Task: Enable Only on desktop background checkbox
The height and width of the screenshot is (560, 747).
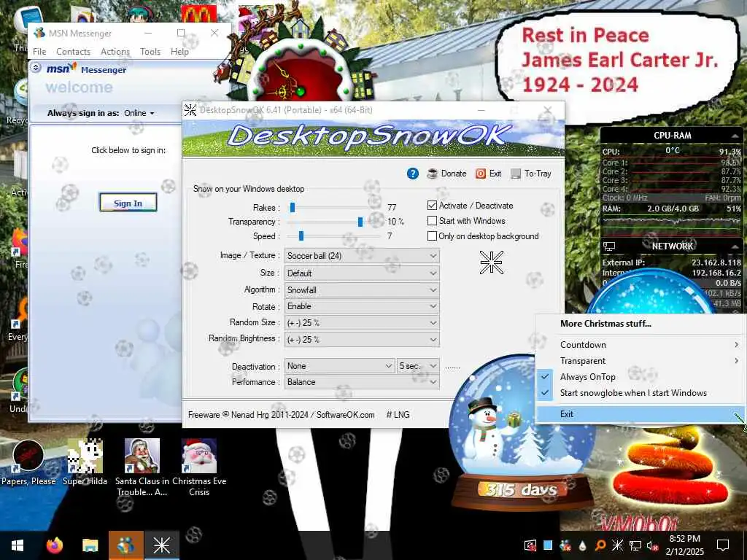Action: 432,236
